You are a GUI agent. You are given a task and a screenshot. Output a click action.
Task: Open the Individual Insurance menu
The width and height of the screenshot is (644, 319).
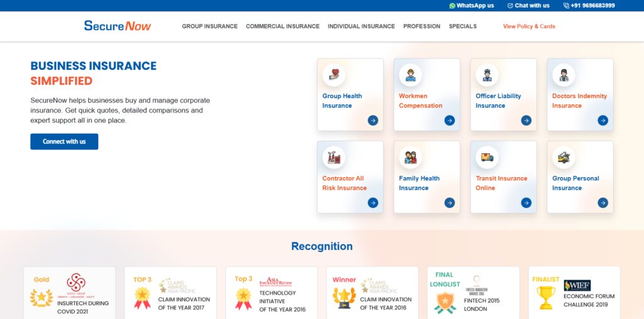coord(362,26)
